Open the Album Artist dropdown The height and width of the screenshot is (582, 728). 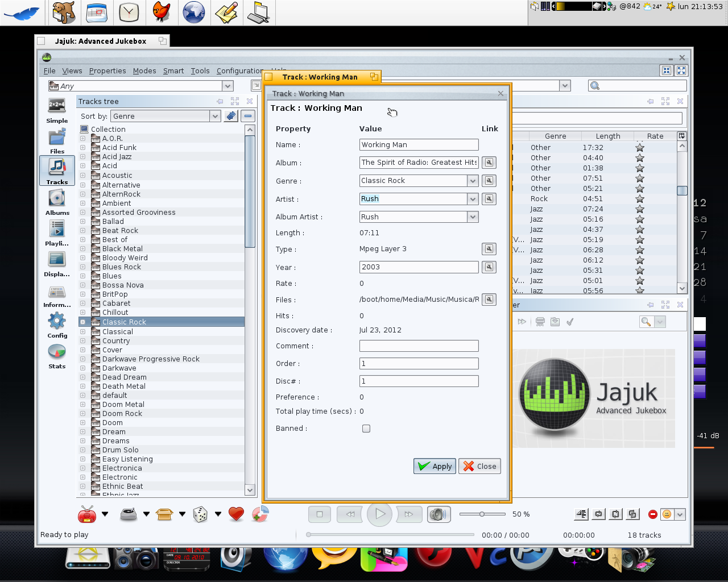click(473, 217)
